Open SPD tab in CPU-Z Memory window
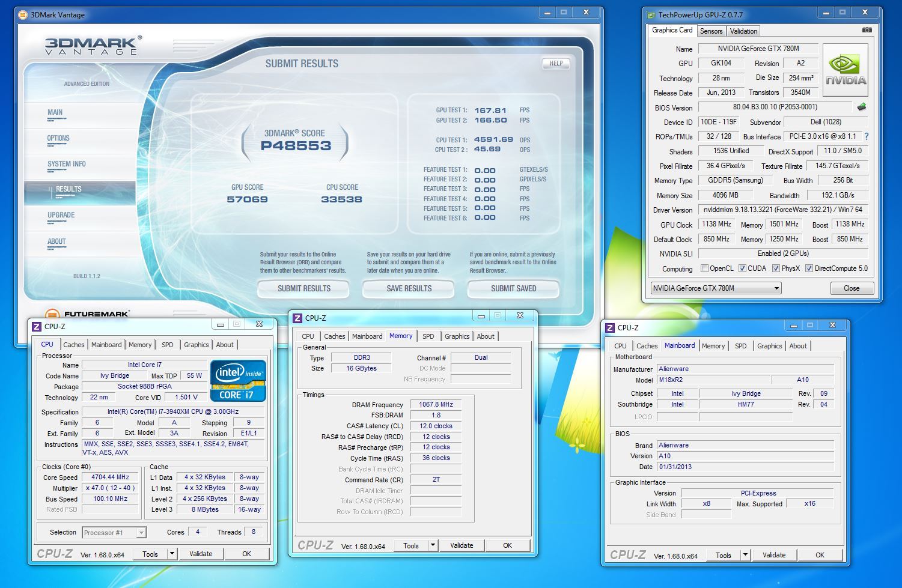902x588 pixels. tap(428, 336)
